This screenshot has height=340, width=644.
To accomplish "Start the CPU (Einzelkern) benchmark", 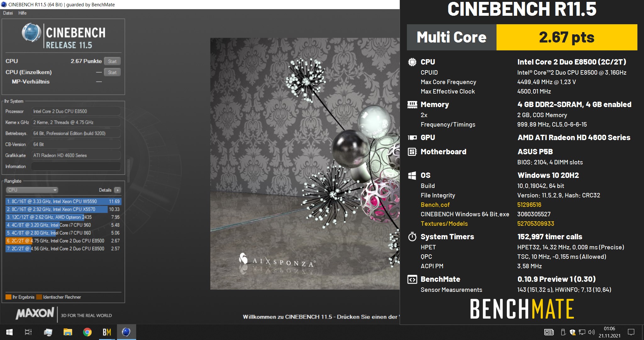I will pyautogui.click(x=112, y=72).
